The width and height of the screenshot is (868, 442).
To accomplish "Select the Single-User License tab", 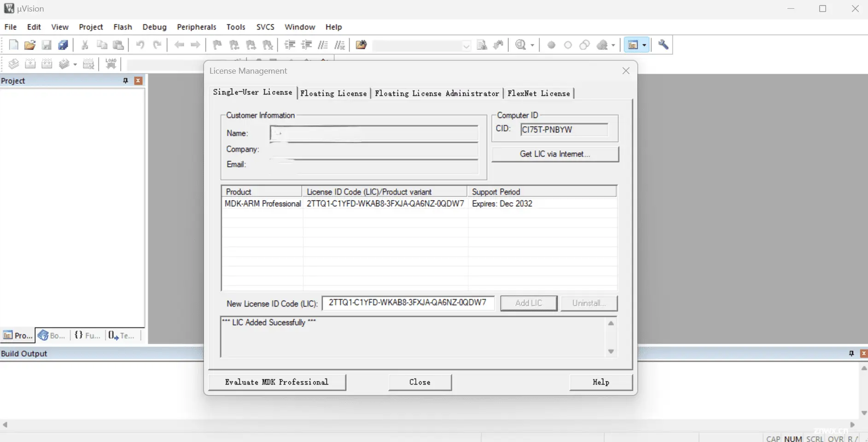I will point(252,92).
